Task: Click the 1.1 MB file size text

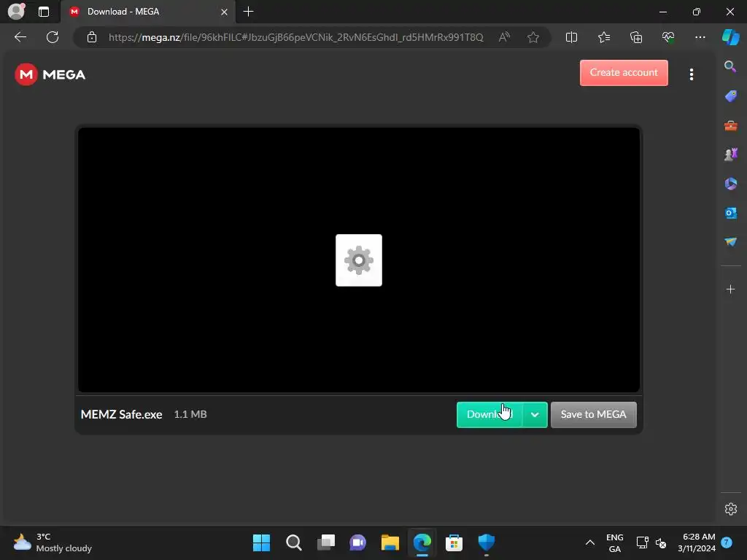Action: [190, 414]
